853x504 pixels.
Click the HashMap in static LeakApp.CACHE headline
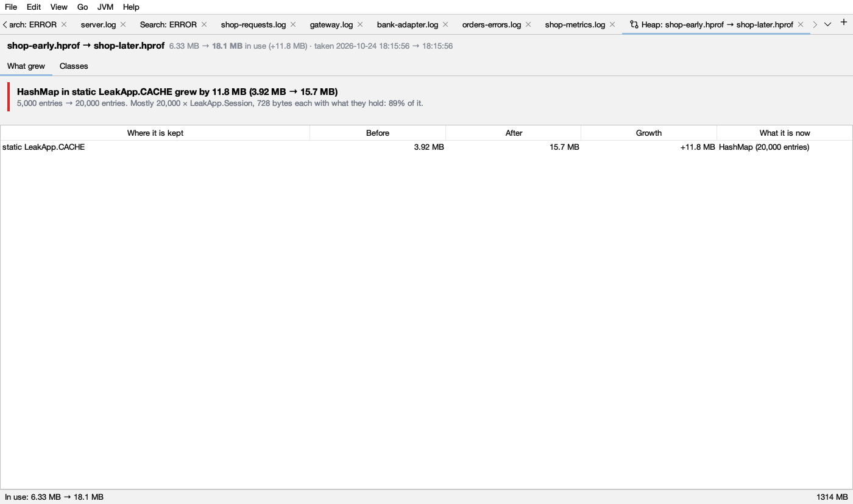point(177,91)
